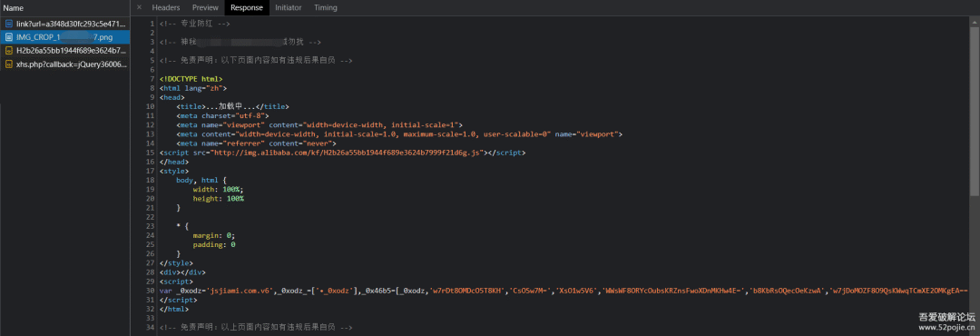Click the script icon beside H2b26a55bb
Viewport: 980px width, 336px height.
coord(9,50)
